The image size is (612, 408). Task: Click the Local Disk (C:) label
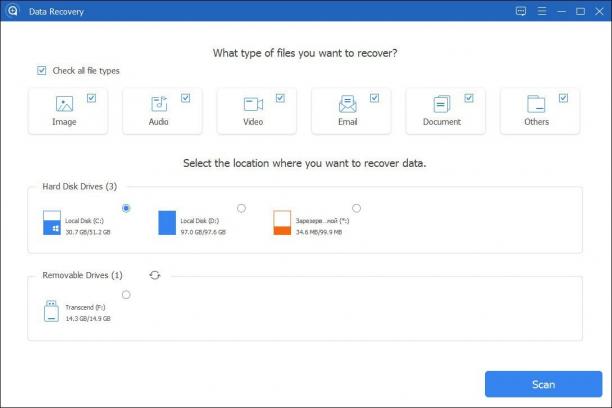[x=84, y=221]
